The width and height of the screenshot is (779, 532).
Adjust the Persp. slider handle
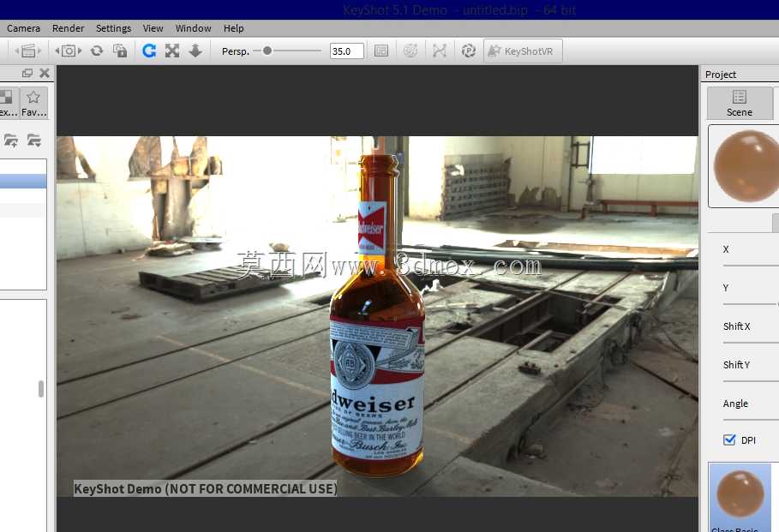point(267,51)
